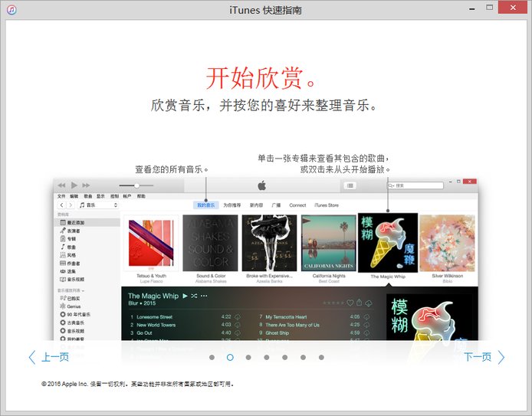Select the hollow current page indicator dot

pos(230,357)
